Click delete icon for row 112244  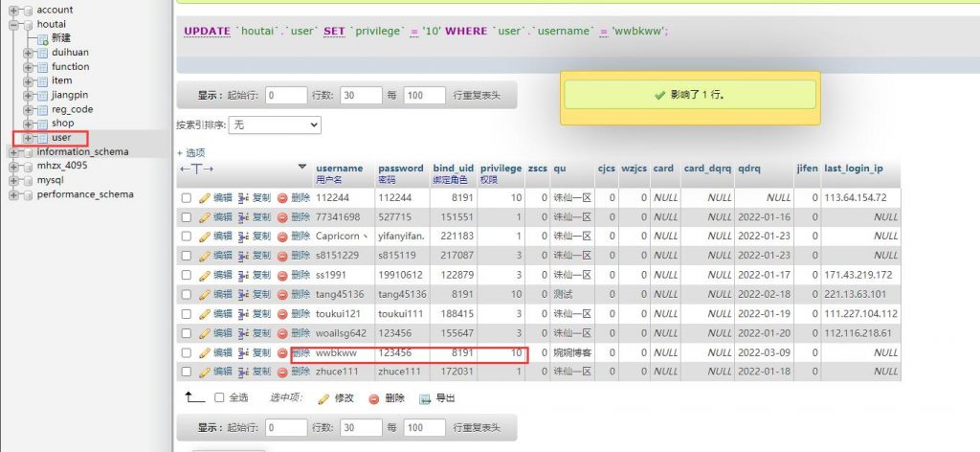click(x=282, y=198)
